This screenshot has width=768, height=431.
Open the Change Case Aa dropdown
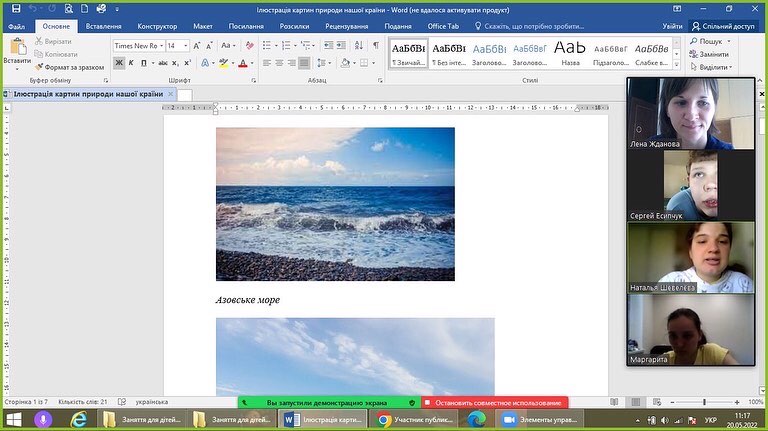pyautogui.click(x=228, y=46)
